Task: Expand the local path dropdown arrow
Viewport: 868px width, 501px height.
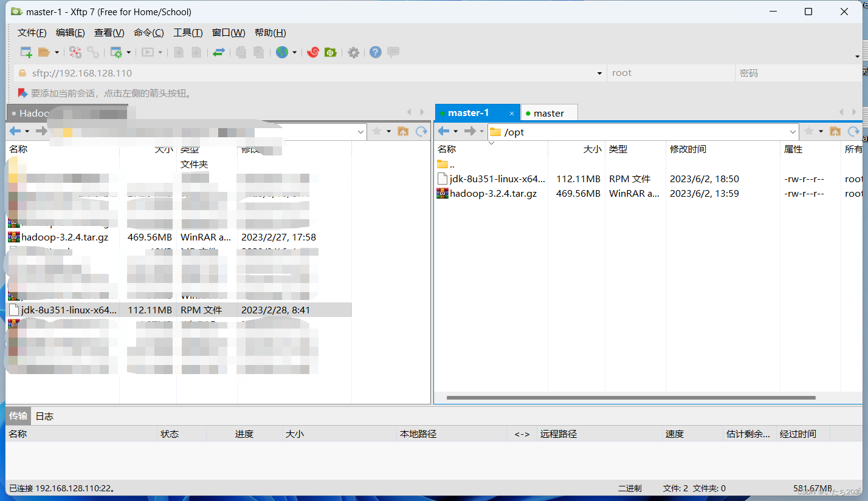Action: [361, 131]
